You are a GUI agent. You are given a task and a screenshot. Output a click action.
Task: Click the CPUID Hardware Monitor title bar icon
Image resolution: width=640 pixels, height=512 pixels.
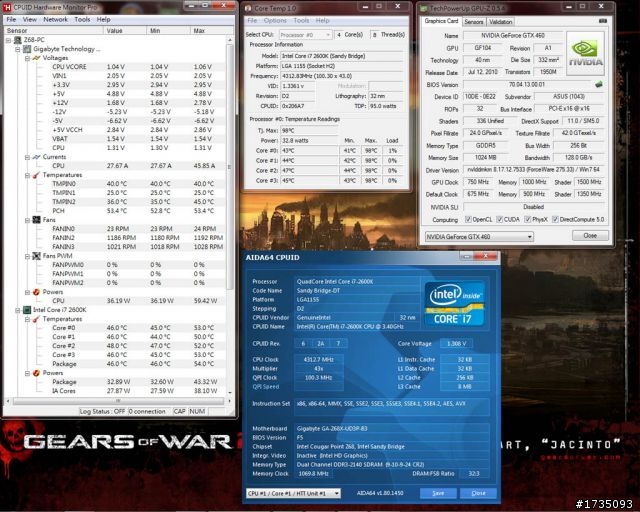click(7, 8)
